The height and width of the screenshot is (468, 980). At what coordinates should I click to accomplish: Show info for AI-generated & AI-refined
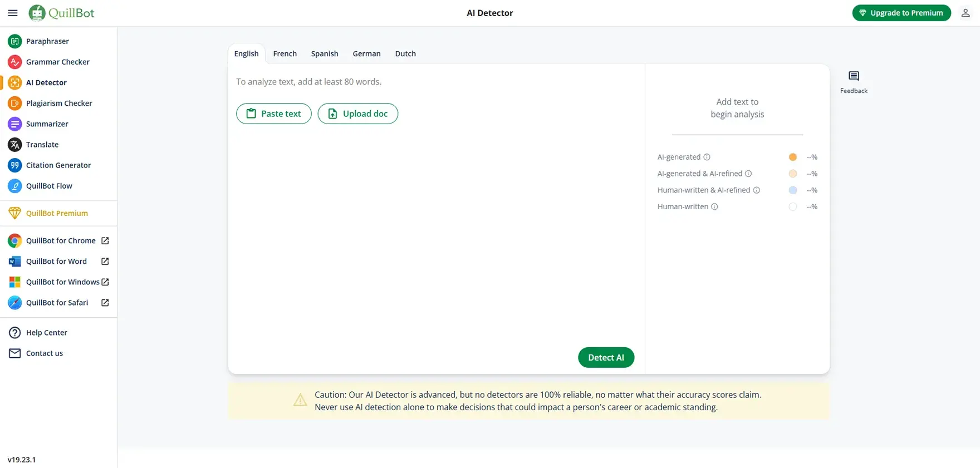point(748,174)
